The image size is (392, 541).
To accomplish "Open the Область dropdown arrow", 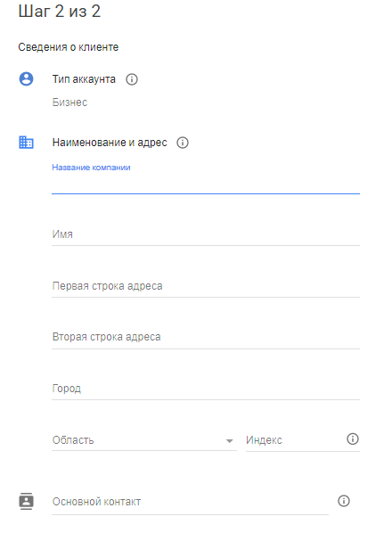I will [229, 440].
